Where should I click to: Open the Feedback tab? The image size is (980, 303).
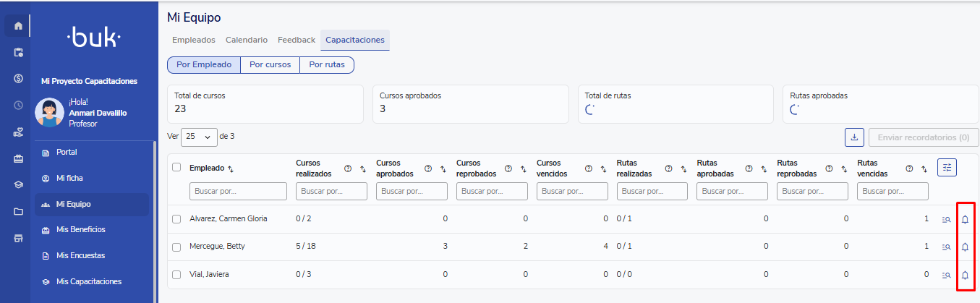[297, 40]
